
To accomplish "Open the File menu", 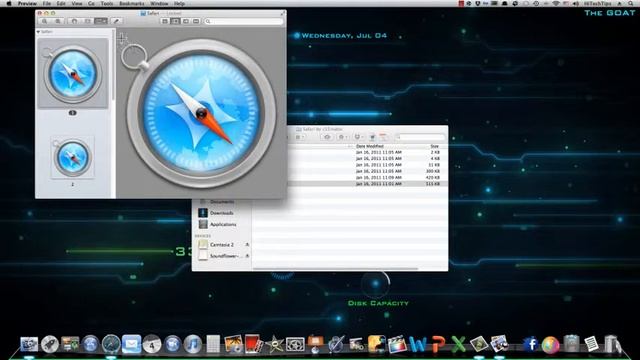I will click(x=47, y=3).
